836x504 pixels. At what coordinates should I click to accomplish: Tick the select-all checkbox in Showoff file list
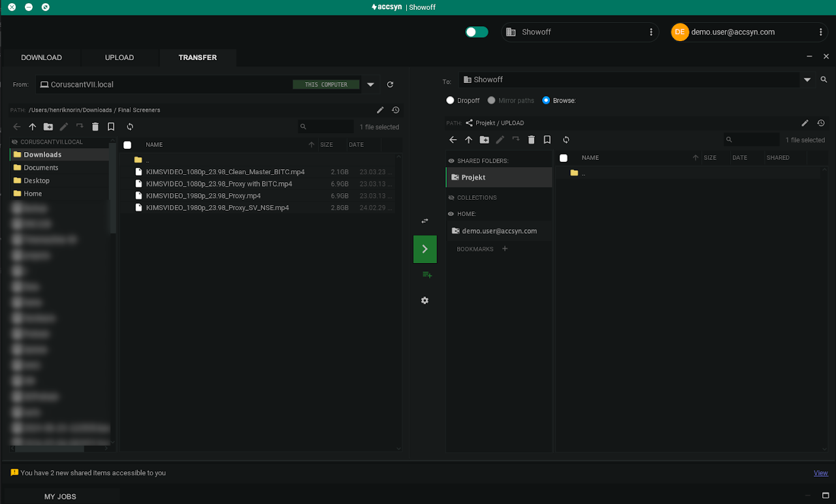point(564,158)
